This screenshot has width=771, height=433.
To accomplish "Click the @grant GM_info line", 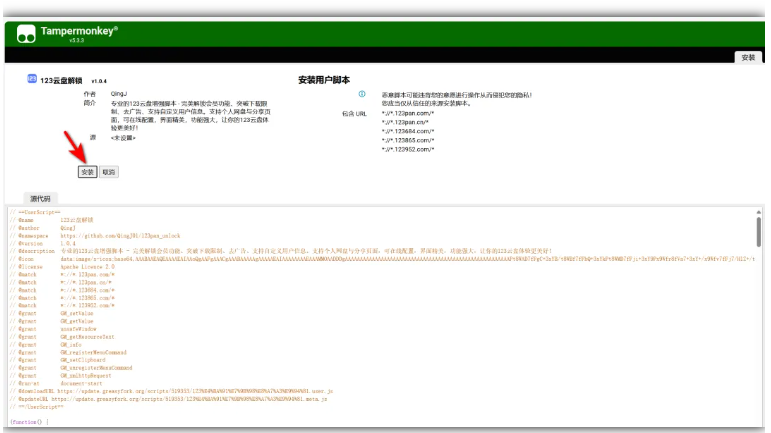I will pos(46,345).
